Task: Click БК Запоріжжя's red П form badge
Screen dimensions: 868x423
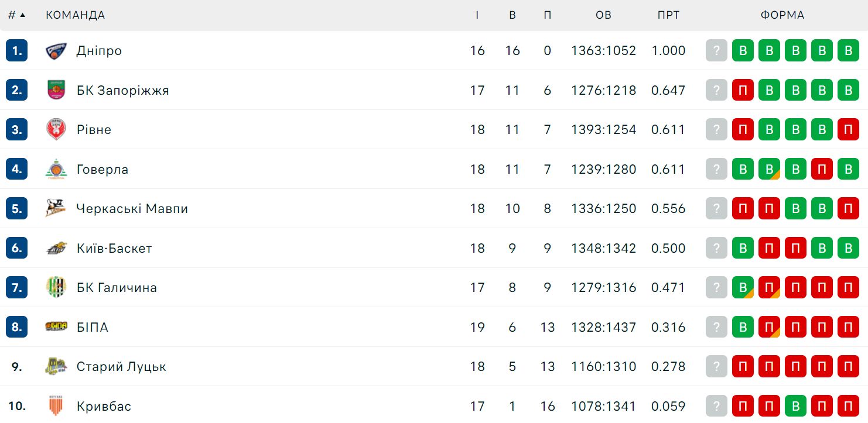Action: 743,90
